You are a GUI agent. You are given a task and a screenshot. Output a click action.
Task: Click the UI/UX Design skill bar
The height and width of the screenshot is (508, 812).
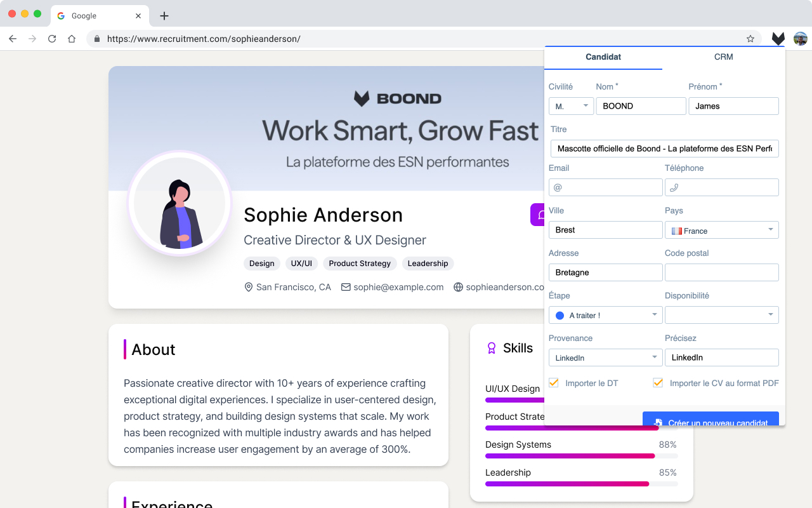(514, 400)
